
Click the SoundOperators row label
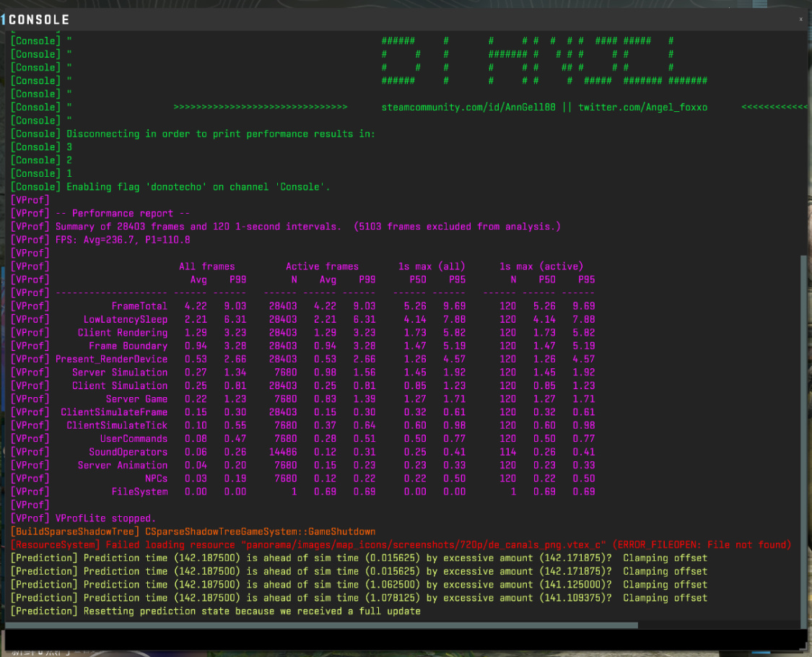click(128, 453)
